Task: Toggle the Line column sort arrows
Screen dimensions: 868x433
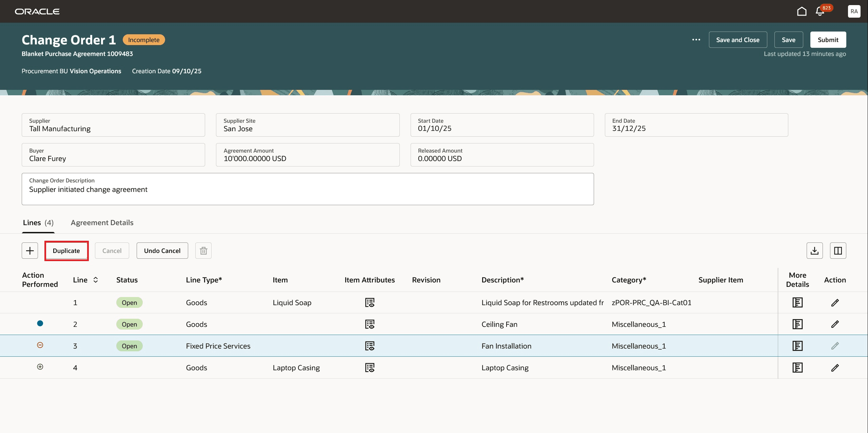Action: coord(95,280)
